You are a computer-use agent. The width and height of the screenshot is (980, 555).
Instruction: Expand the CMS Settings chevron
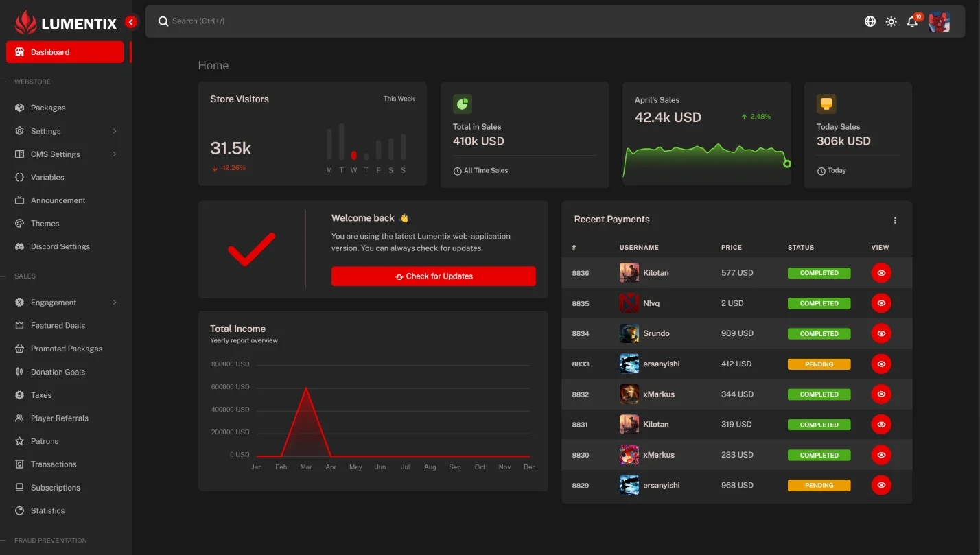(x=115, y=154)
